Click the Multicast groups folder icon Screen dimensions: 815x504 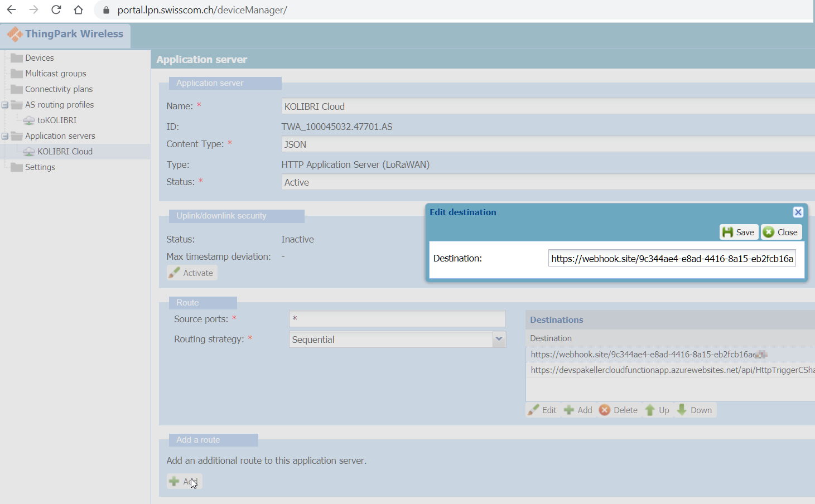click(x=17, y=74)
